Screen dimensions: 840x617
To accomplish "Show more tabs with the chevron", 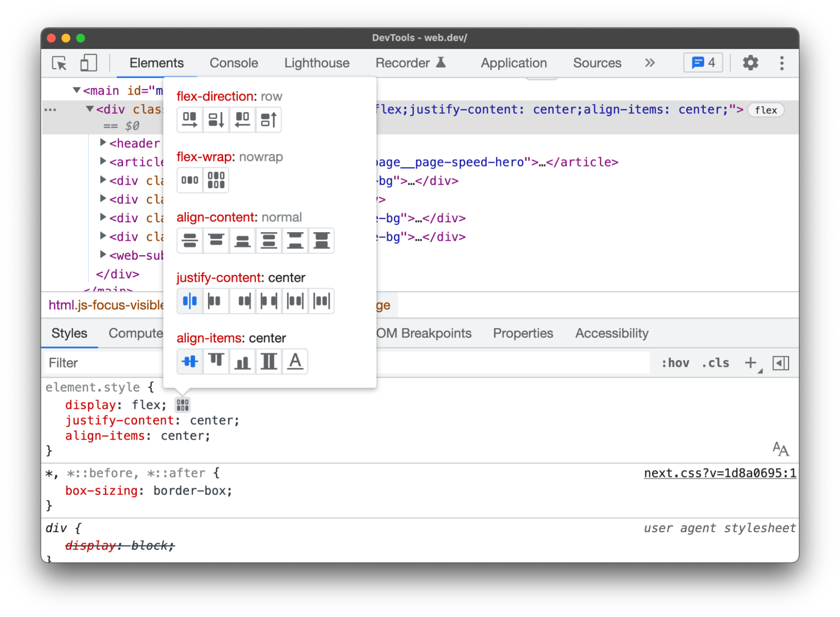I will [650, 63].
